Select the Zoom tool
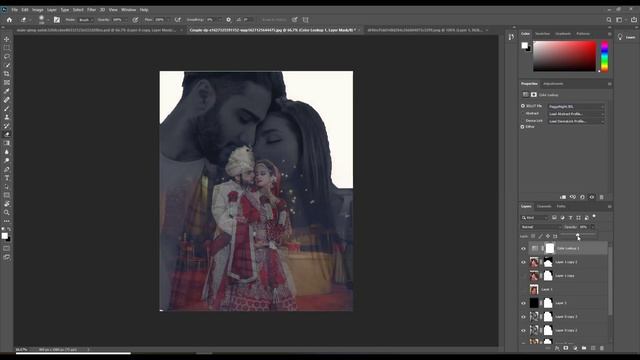 (x=7, y=212)
